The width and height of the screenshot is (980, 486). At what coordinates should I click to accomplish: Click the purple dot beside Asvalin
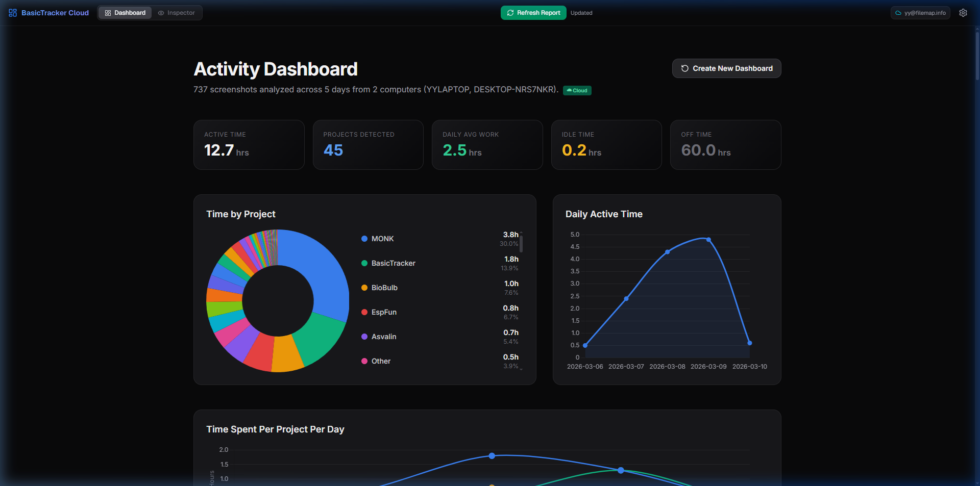tap(364, 337)
